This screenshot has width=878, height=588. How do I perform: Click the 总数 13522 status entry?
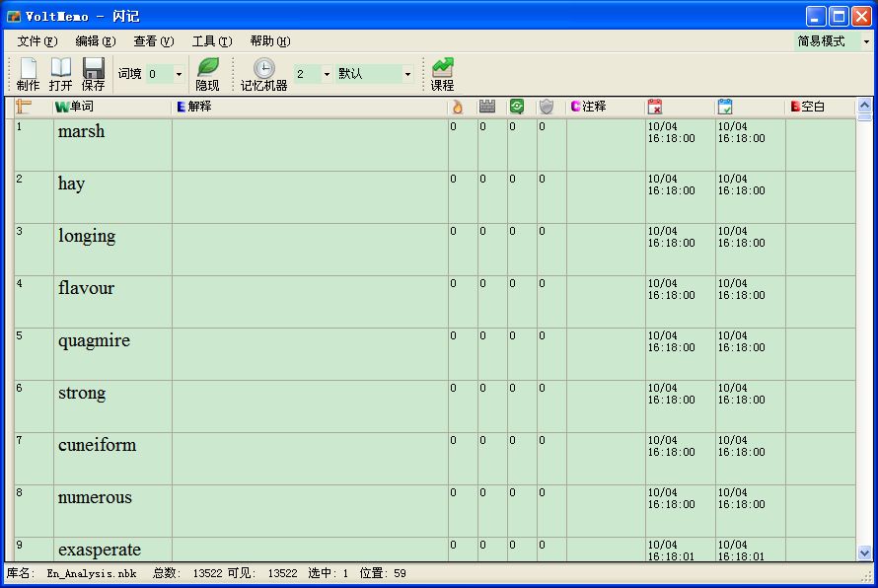point(186,573)
